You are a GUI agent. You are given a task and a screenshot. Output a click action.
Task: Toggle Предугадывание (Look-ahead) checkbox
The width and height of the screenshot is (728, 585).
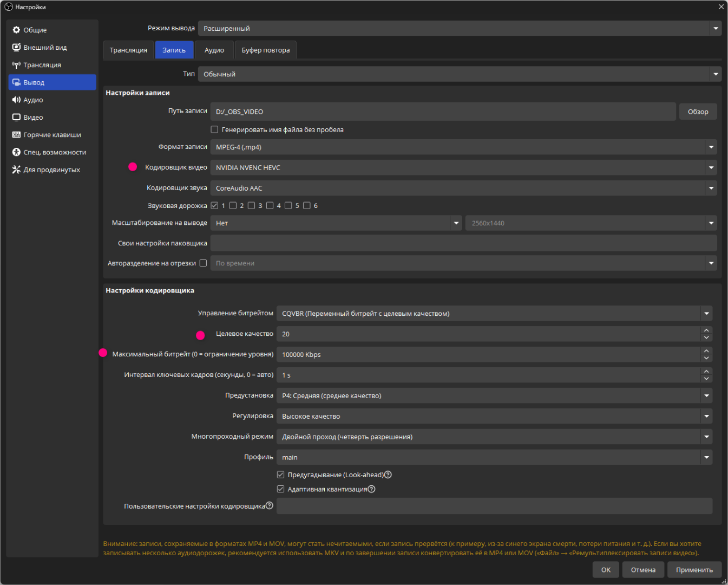point(280,474)
